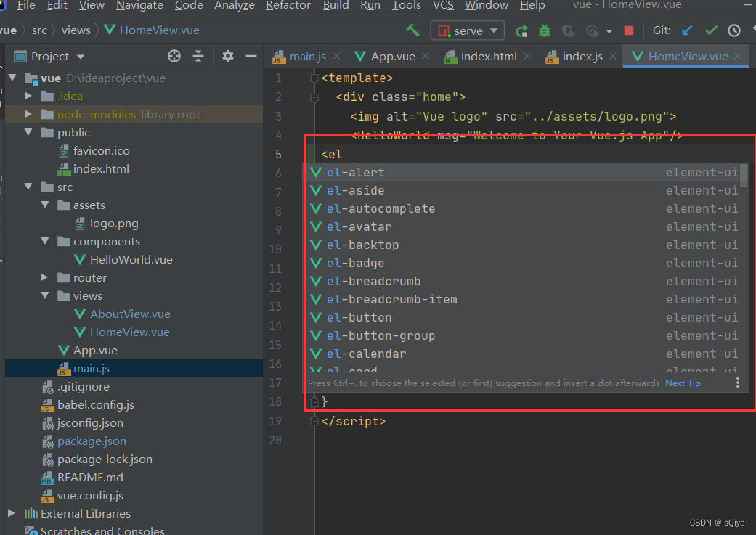Stop the running process with red square
The width and height of the screenshot is (756, 535).
click(x=629, y=30)
